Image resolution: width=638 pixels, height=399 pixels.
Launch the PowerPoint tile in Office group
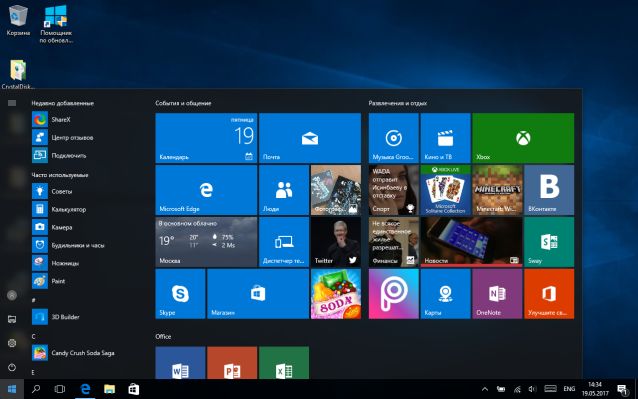click(232, 363)
